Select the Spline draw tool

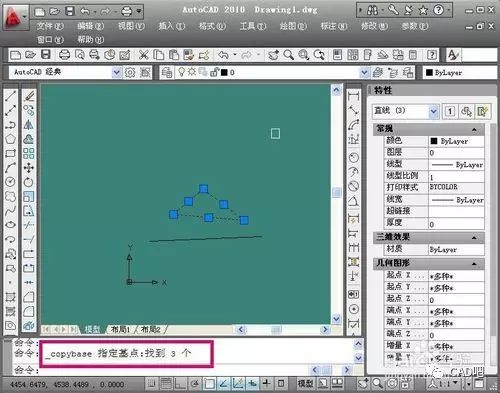coord(10,211)
